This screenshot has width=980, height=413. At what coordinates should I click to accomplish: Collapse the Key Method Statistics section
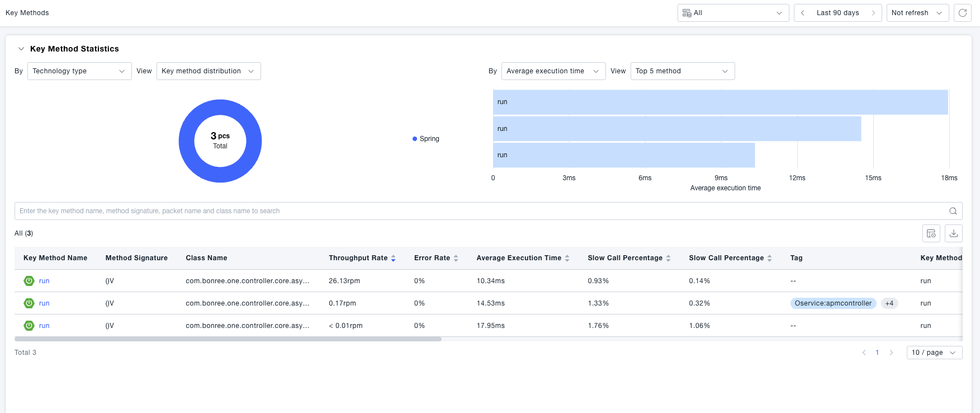coord(21,49)
